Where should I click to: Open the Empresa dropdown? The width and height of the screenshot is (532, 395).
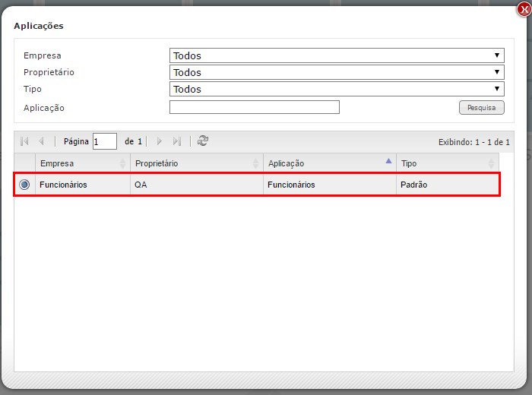[x=337, y=55]
